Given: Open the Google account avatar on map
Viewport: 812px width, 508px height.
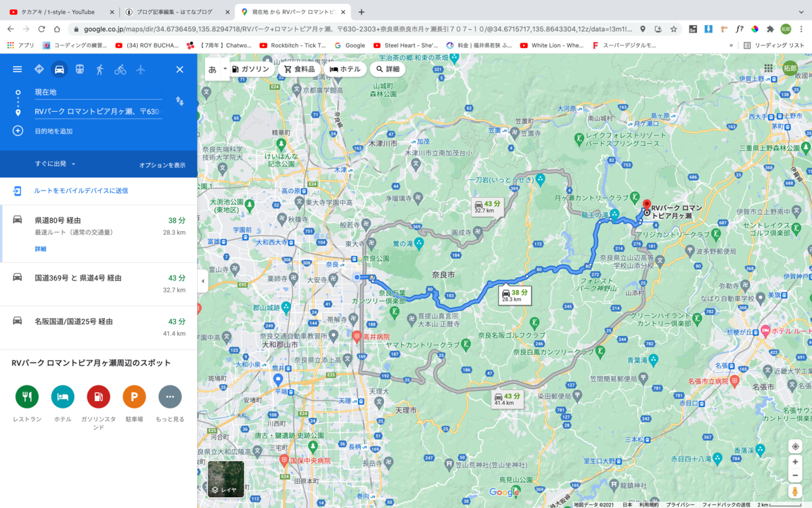Looking at the screenshot, I should point(790,68).
